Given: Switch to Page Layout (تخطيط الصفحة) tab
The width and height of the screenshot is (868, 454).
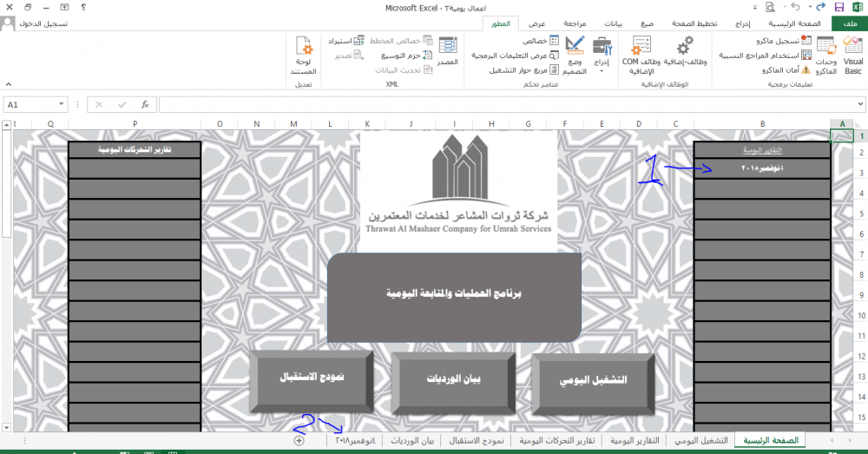Looking at the screenshot, I should coord(694,23).
